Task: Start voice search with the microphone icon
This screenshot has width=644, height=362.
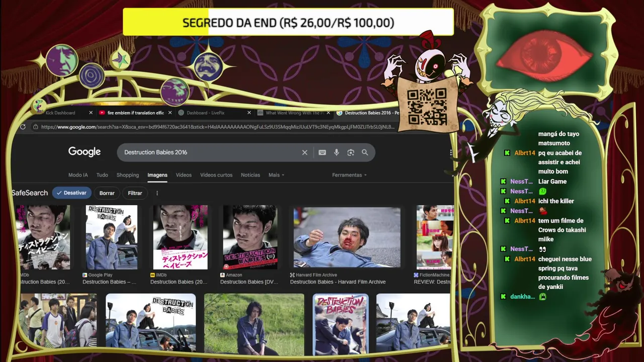Action: coord(337,152)
